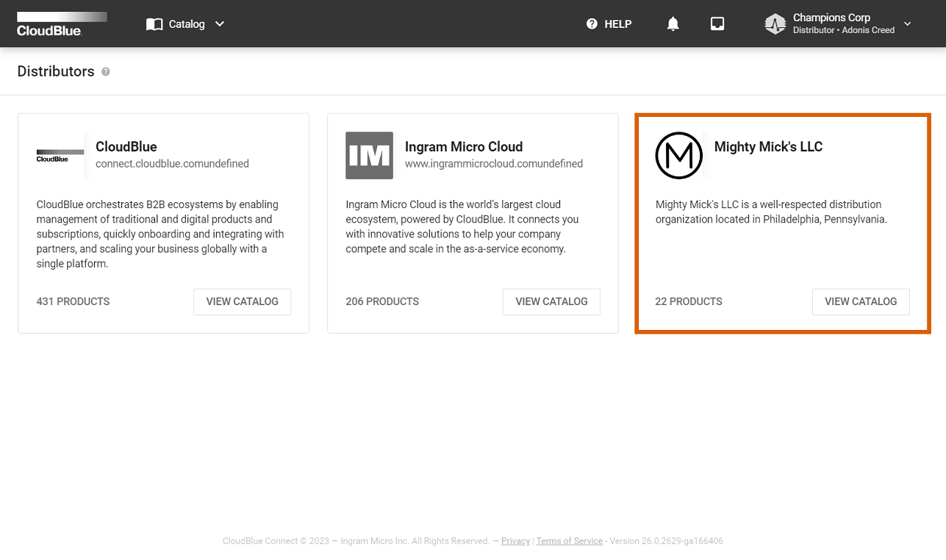The image size is (946, 560).
Task: View catalog for Ingram Micro Cloud
Action: pyautogui.click(x=551, y=301)
